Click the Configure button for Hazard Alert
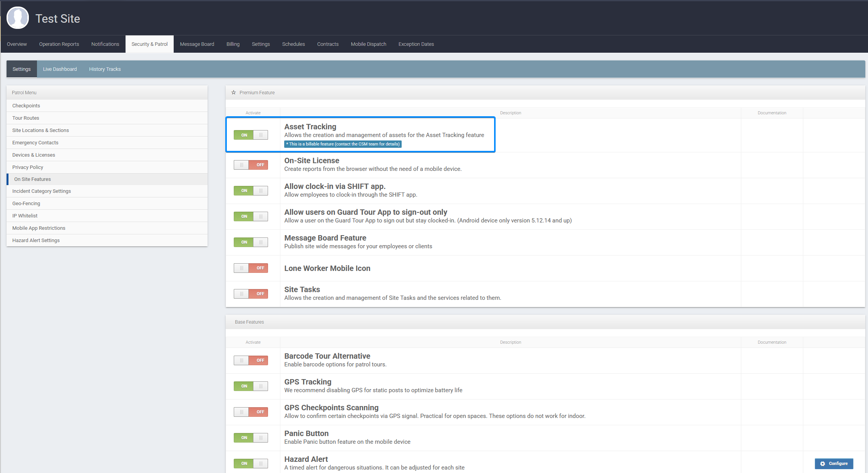The image size is (868, 473). 834,463
